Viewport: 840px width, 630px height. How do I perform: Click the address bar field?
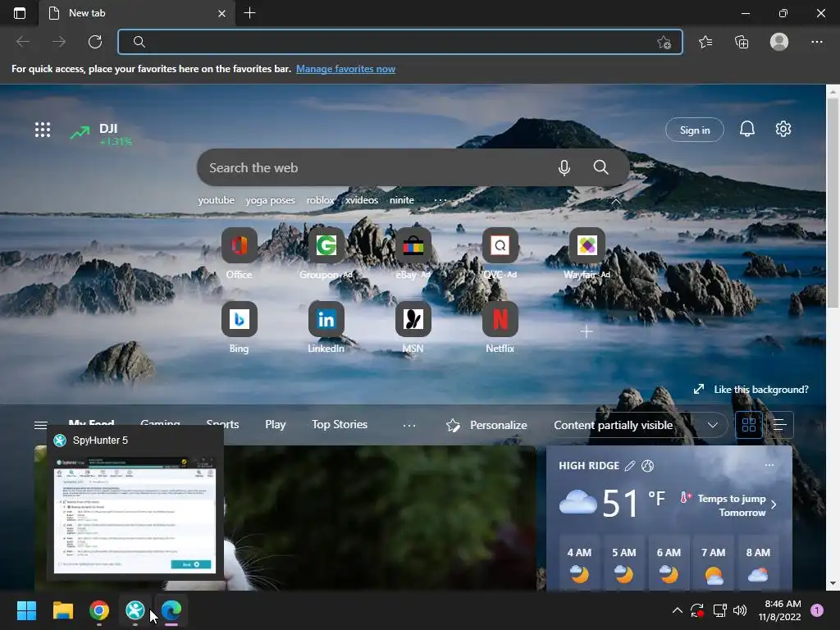(x=400, y=42)
